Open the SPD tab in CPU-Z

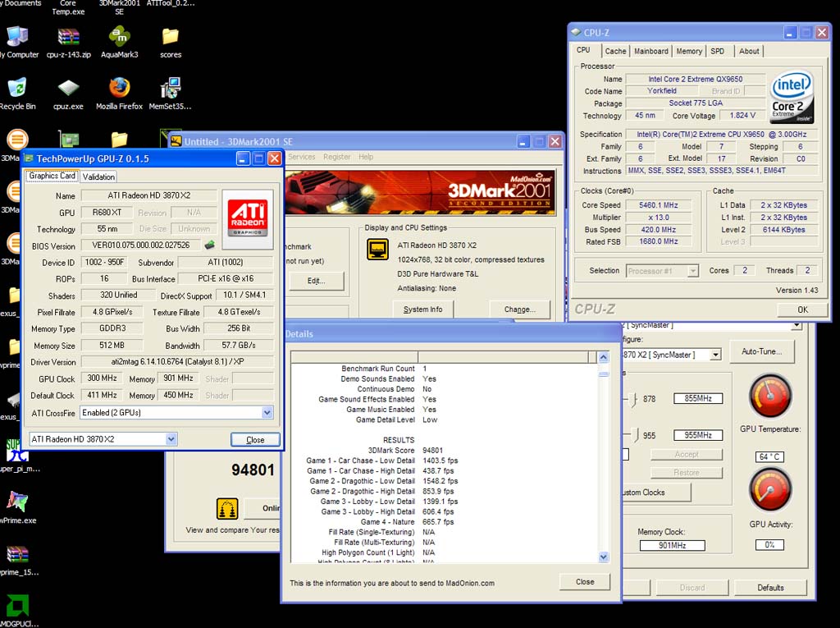(x=717, y=51)
